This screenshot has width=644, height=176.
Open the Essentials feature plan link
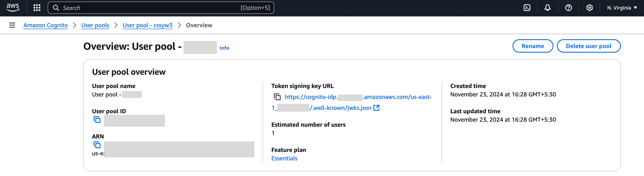coord(284,158)
